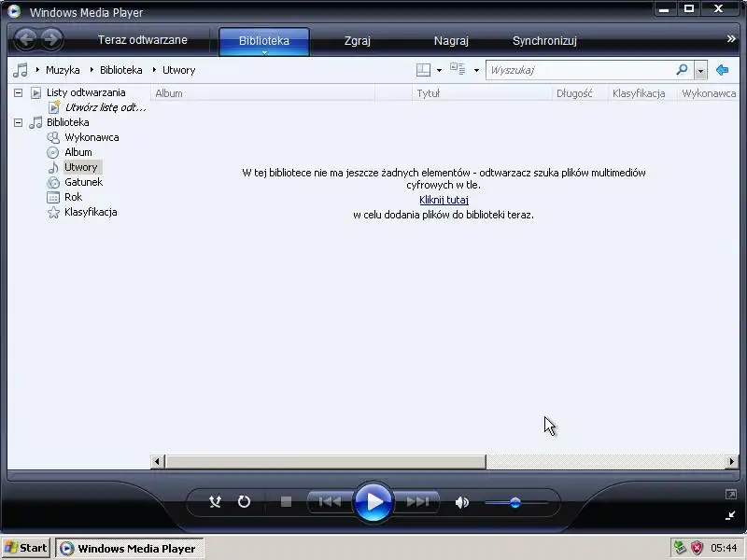
Task: Mute the sound with speaker icon
Action: pyautogui.click(x=462, y=502)
